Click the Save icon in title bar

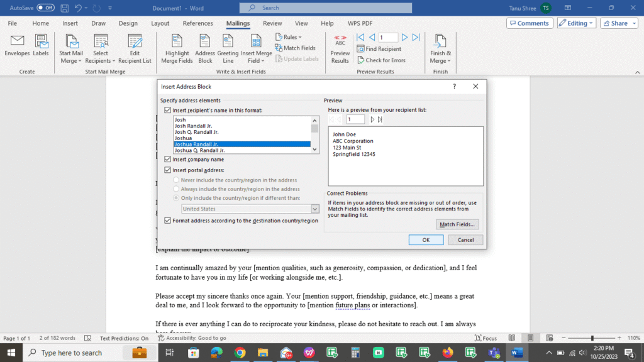tap(65, 8)
